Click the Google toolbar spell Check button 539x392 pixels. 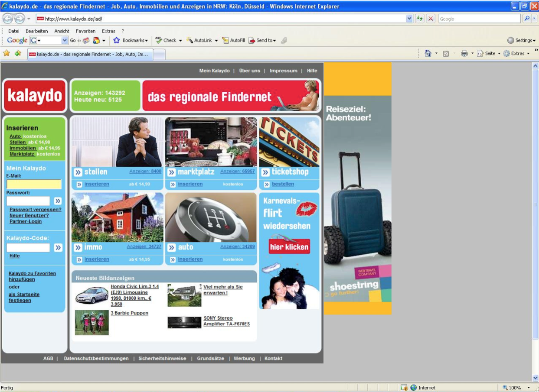168,40
